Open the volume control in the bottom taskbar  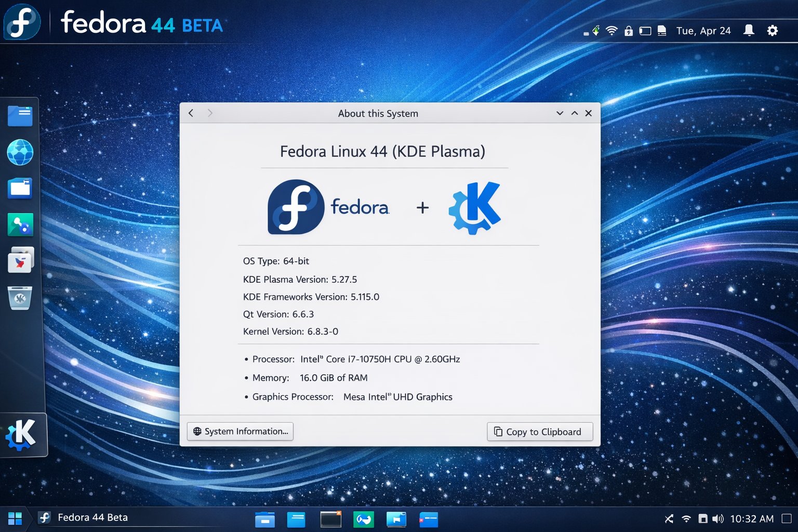(717, 518)
